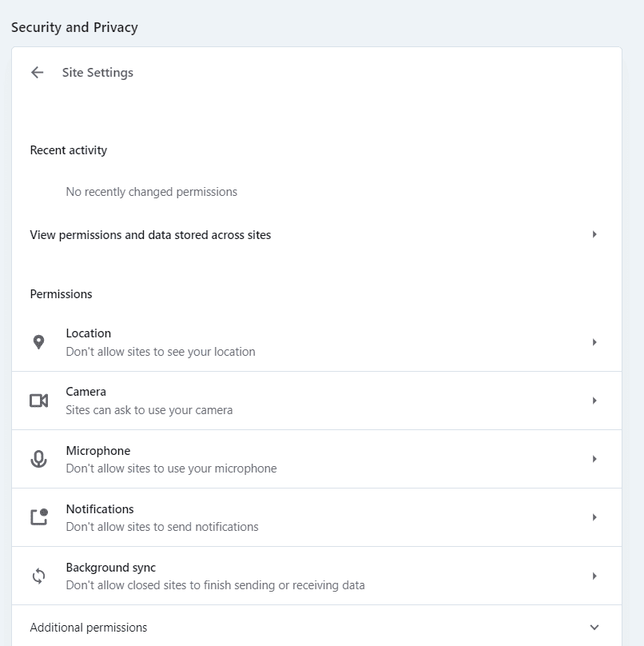The width and height of the screenshot is (644, 646).
Task: Click the Notifications bell icon
Action: [x=39, y=517]
